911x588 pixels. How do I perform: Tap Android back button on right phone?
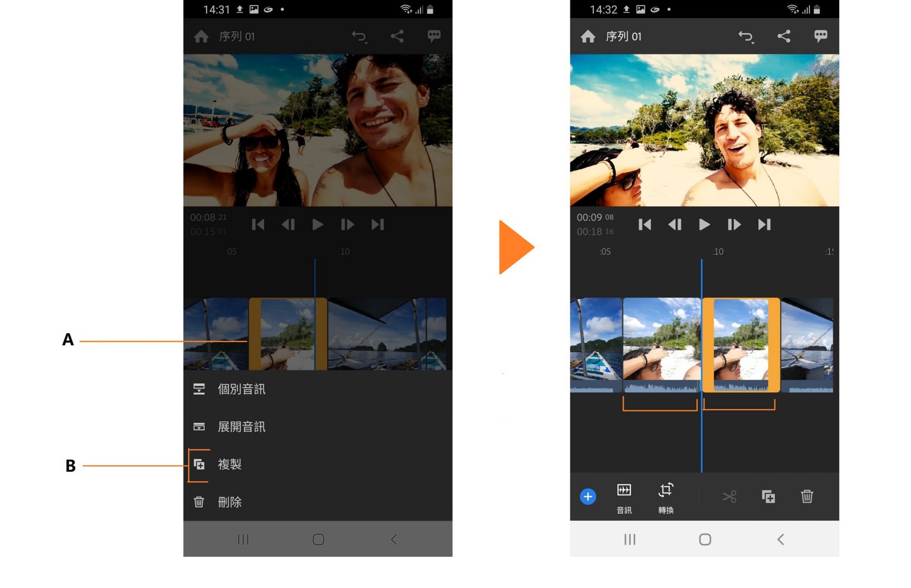coord(780,539)
